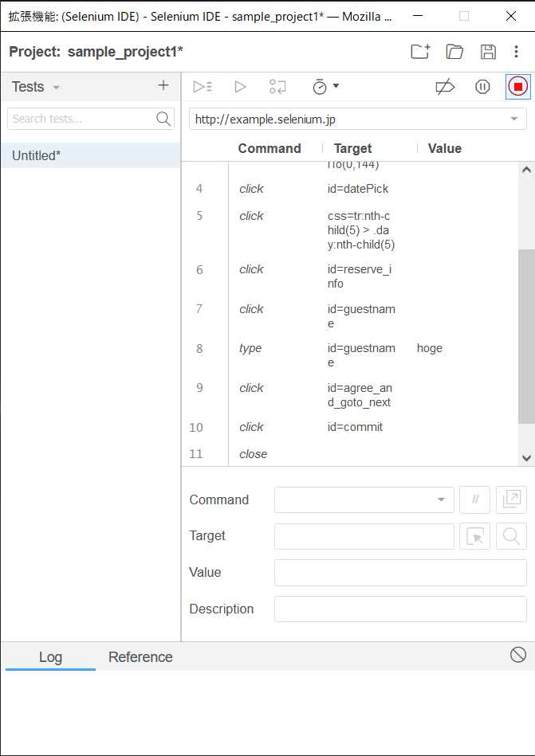Stop recording red button
This screenshot has height=756, width=535.
tap(518, 87)
